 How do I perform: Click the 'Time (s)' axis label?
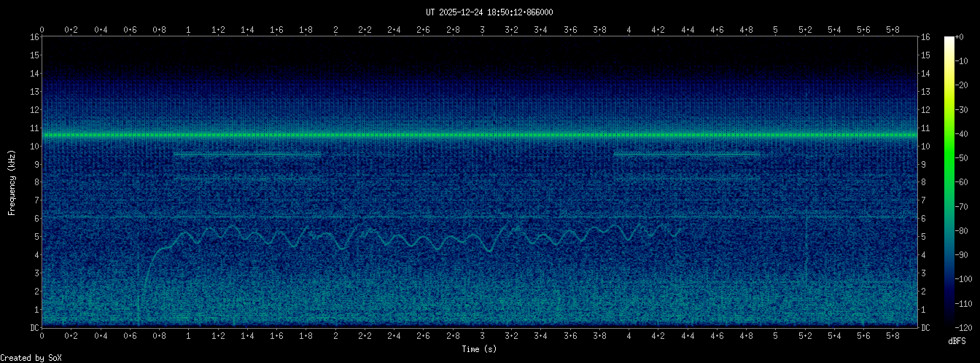click(479, 350)
